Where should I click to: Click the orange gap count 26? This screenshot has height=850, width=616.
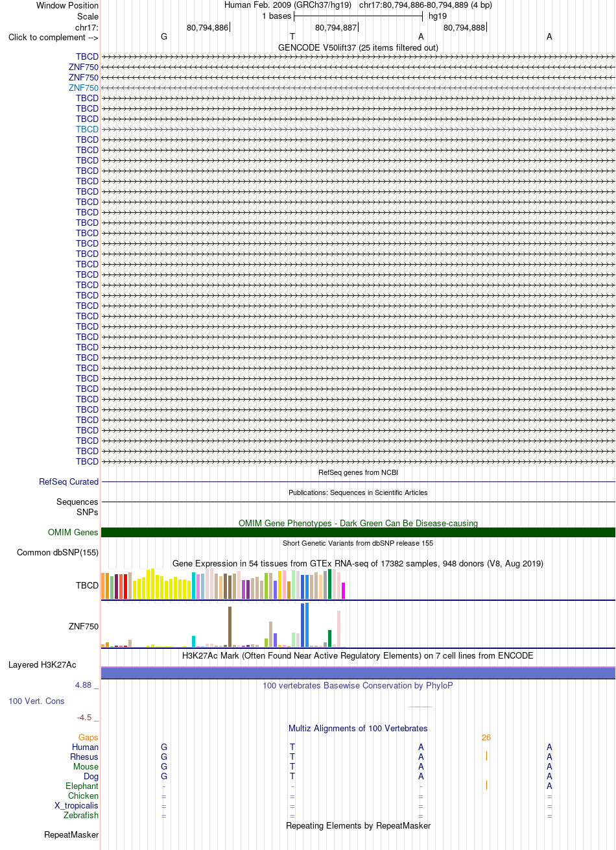(486, 738)
